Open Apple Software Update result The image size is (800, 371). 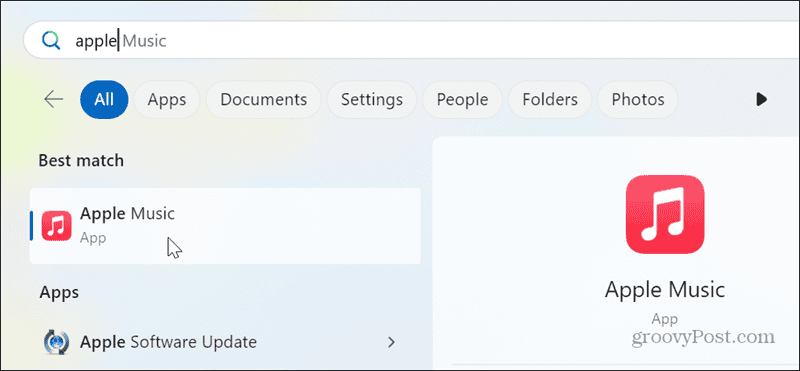(x=225, y=341)
